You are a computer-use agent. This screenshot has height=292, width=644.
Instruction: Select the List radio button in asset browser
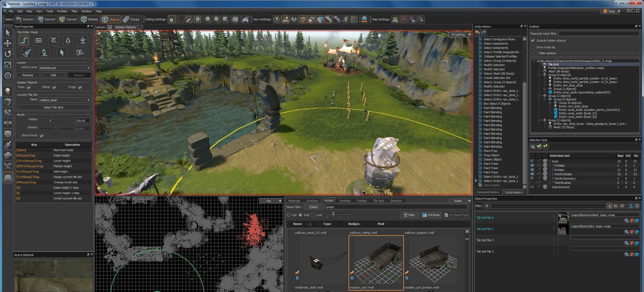point(288,215)
